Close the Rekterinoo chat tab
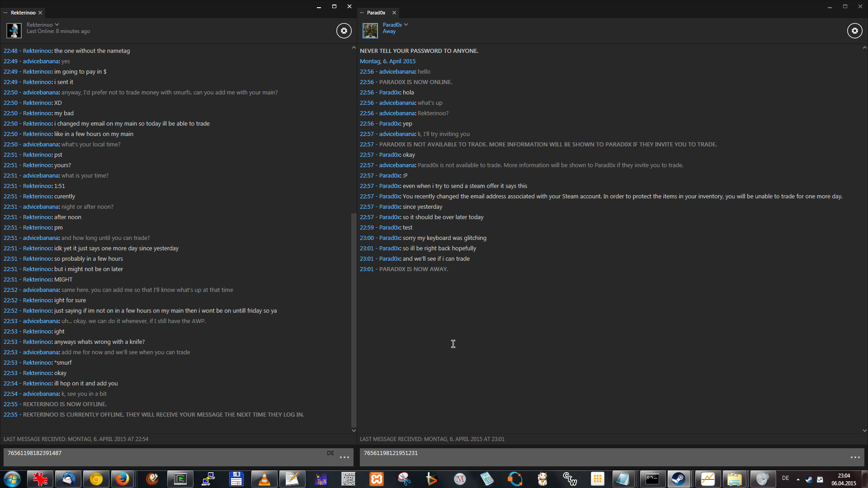Viewport: 868px width, 488px height. pos(40,13)
